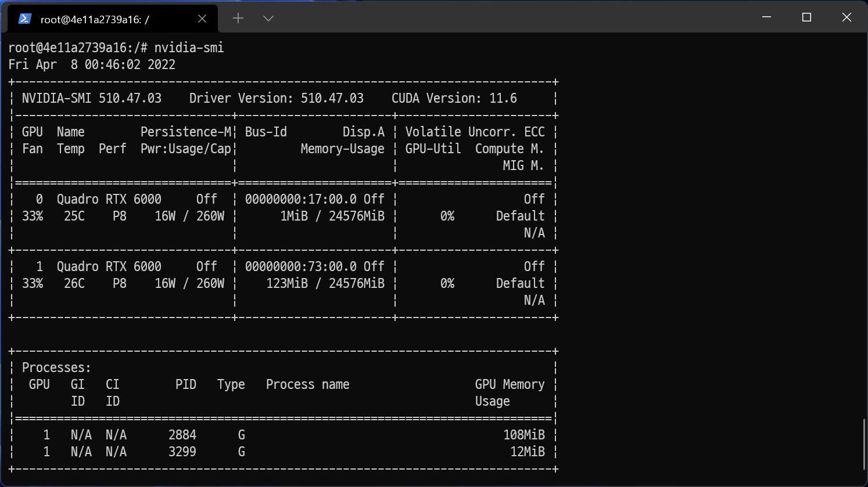Click the 1MiB / 24576MiB memory value

tap(332, 216)
